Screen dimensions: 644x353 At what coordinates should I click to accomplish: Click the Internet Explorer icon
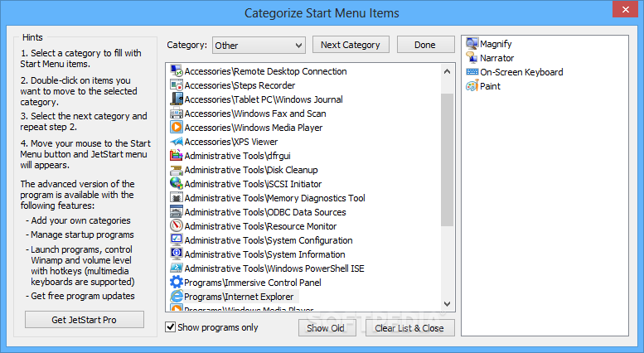(177, 296)
